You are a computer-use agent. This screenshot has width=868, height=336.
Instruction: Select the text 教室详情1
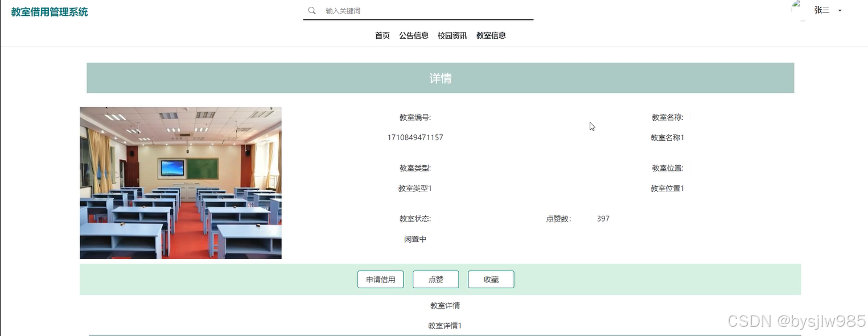click(x=445, y=326)
